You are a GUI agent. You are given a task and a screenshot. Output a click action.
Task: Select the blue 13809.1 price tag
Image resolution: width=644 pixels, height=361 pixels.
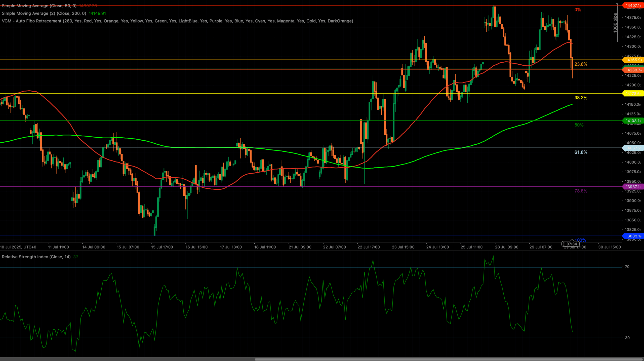(633, 236)
